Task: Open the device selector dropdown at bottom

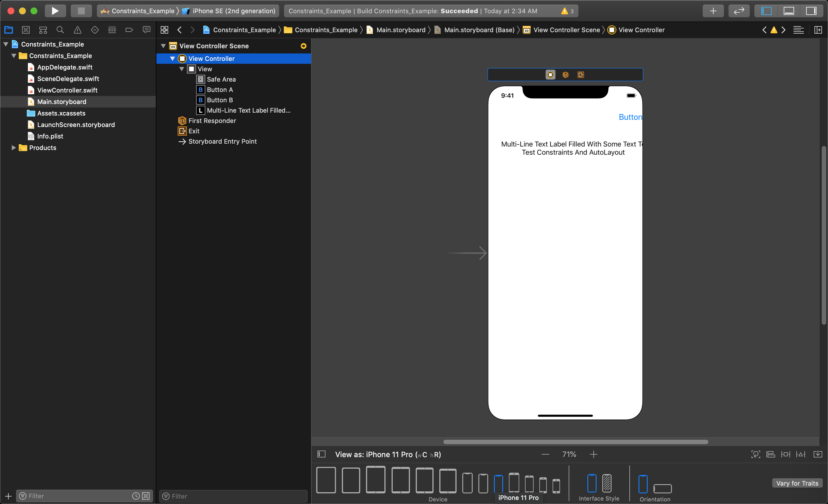Action: point(387,454)
